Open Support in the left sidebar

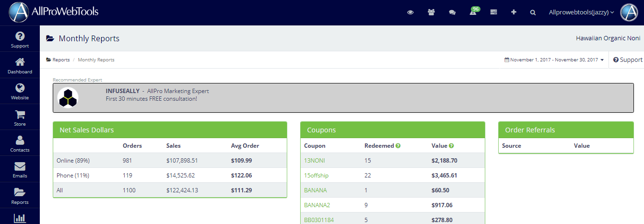click(x=20, y=40)
